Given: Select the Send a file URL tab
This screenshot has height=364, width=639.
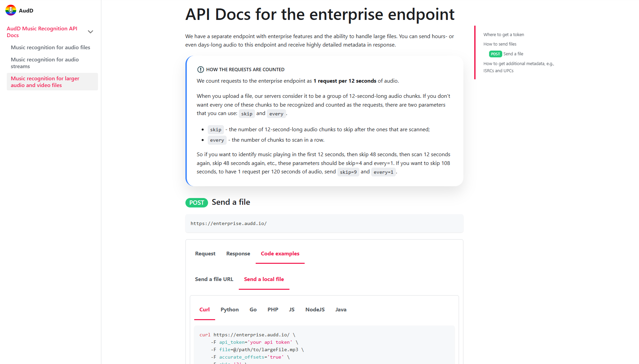Looking at the screenshot, I should click(x=214, y=279).
